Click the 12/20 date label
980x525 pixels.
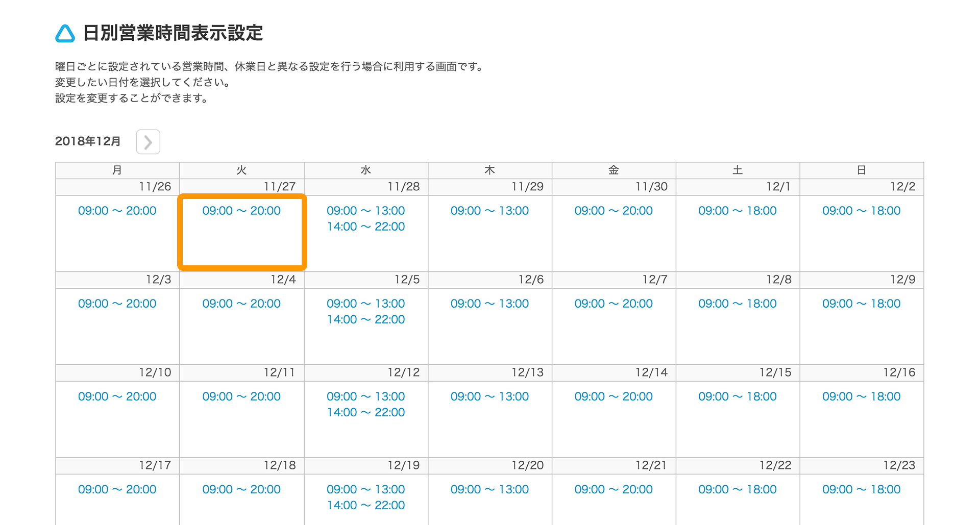527,465
